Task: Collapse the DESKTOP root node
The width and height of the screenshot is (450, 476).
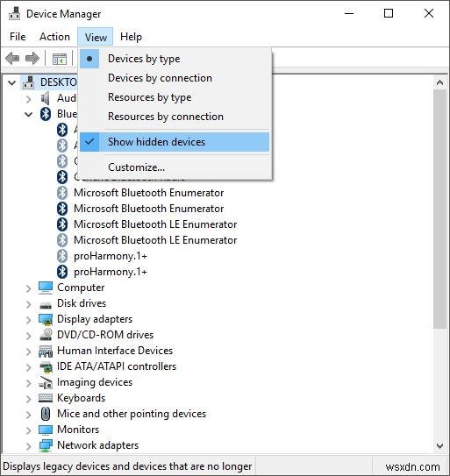Action: (12, 82)
